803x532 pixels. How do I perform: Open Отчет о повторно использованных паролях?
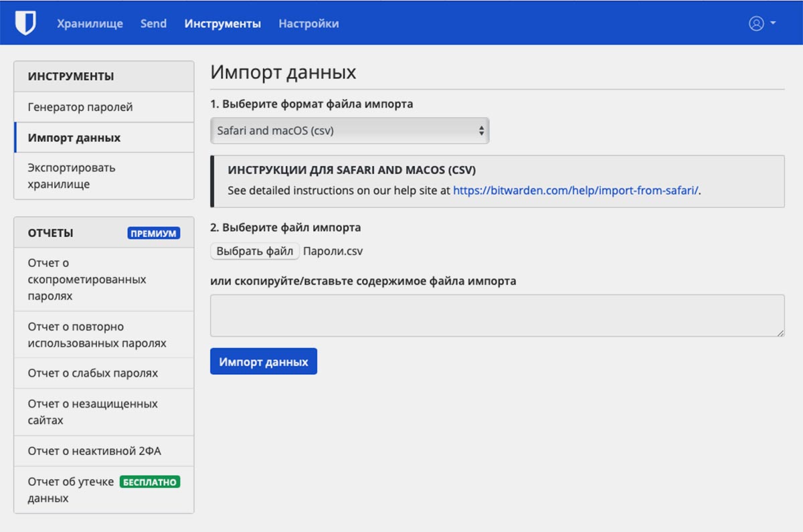pyautogui.click(x=97, y=335)
